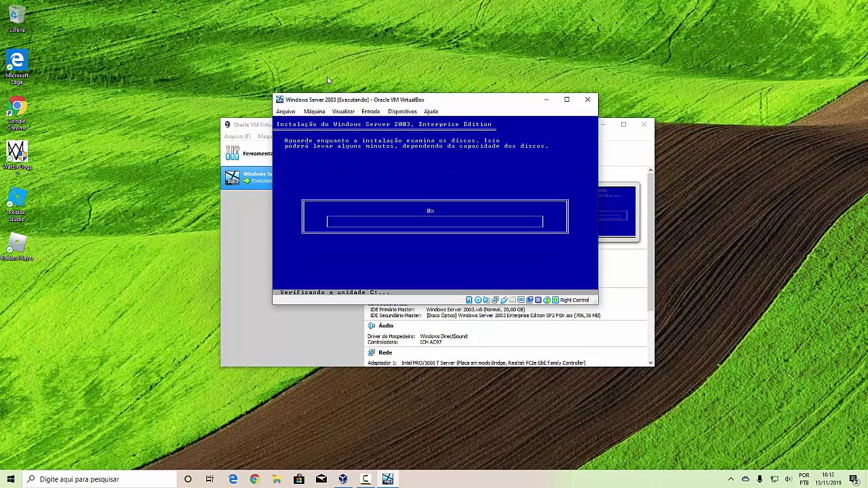Click the IDE Primário Master entry
This screenshot has width=868, height=488.
pyautogui.click(x=448, y=309)
